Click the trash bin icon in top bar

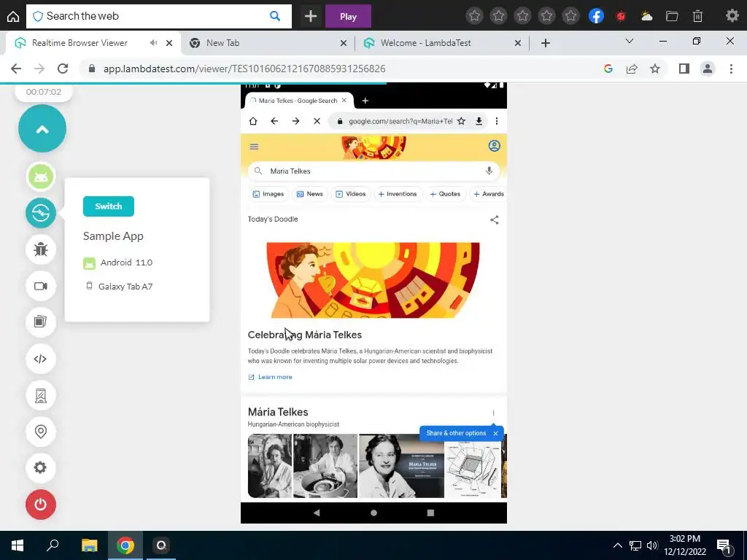point(698,16)
